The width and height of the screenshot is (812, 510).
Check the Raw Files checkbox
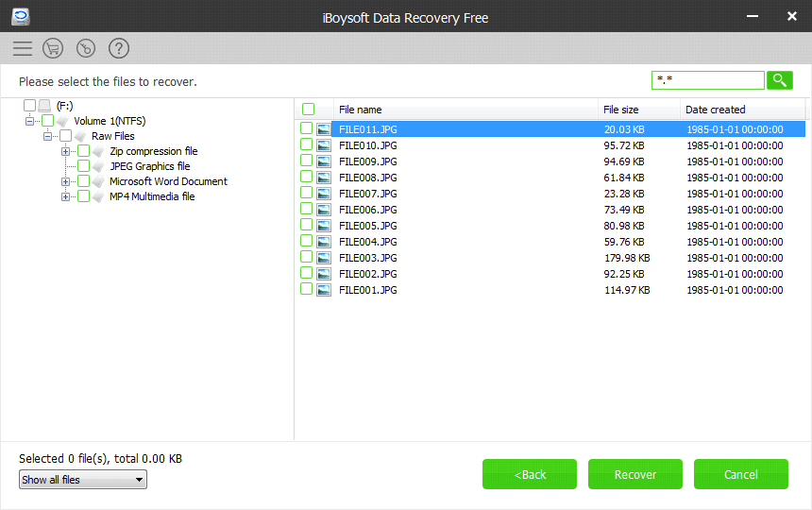pos(66,136)
